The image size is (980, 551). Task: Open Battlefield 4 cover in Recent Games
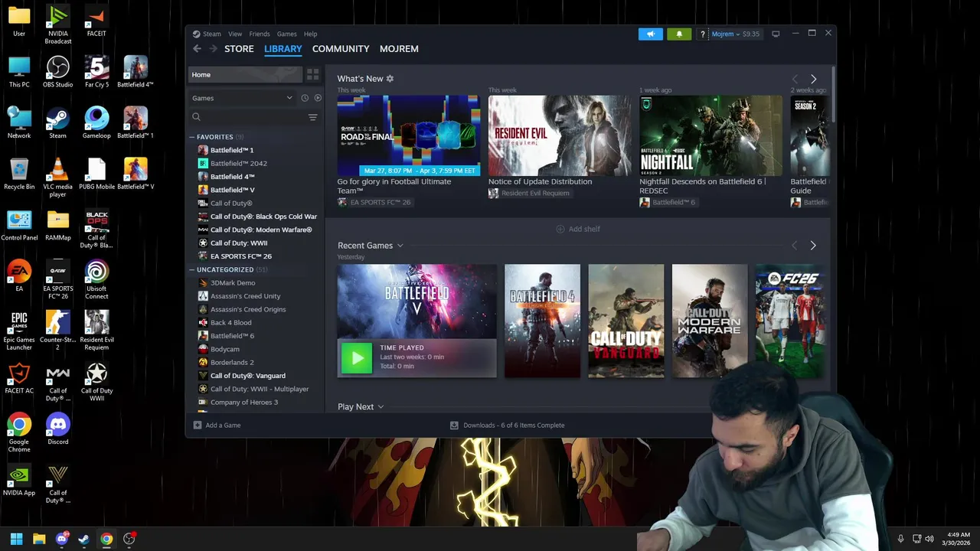click(x=542, y=321)
